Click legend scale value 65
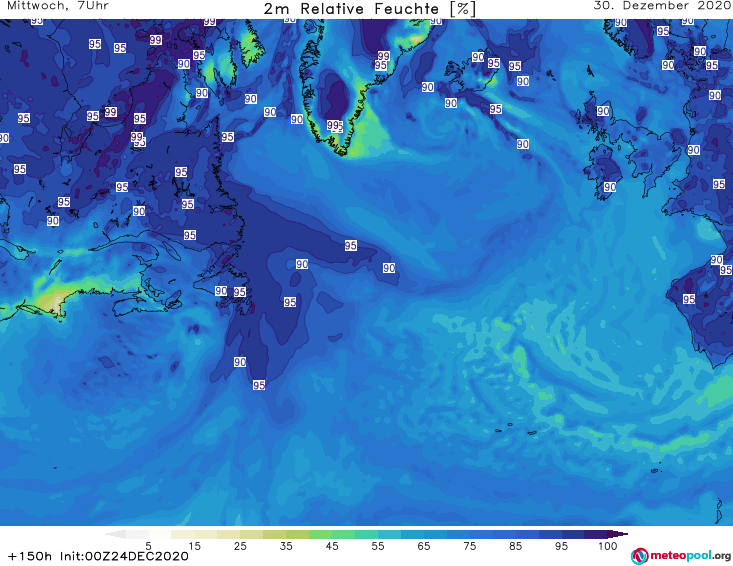Screen dimensions: 733x566 (424, 546)
